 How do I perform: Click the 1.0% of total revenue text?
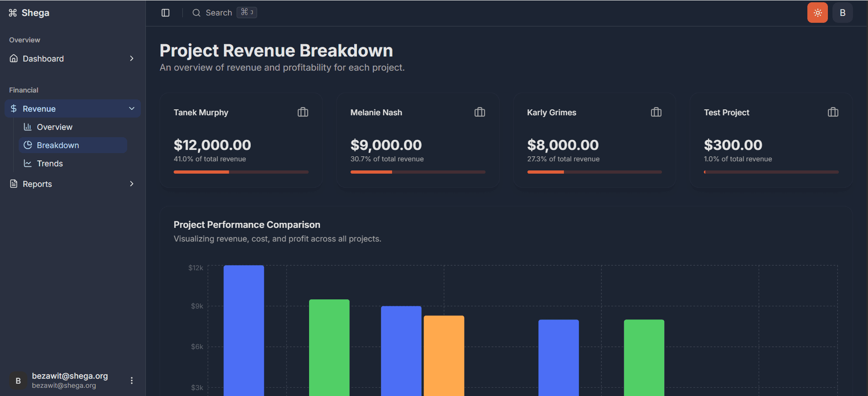click(x=738, y=159)
